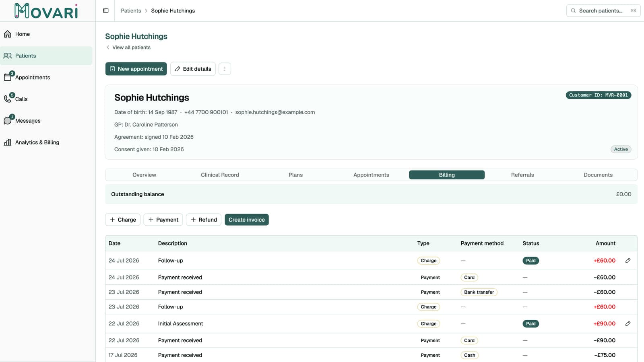Select the Billing tab
Image resolution: width=644 pixels, height=362 pixels.
click(447, 175)
